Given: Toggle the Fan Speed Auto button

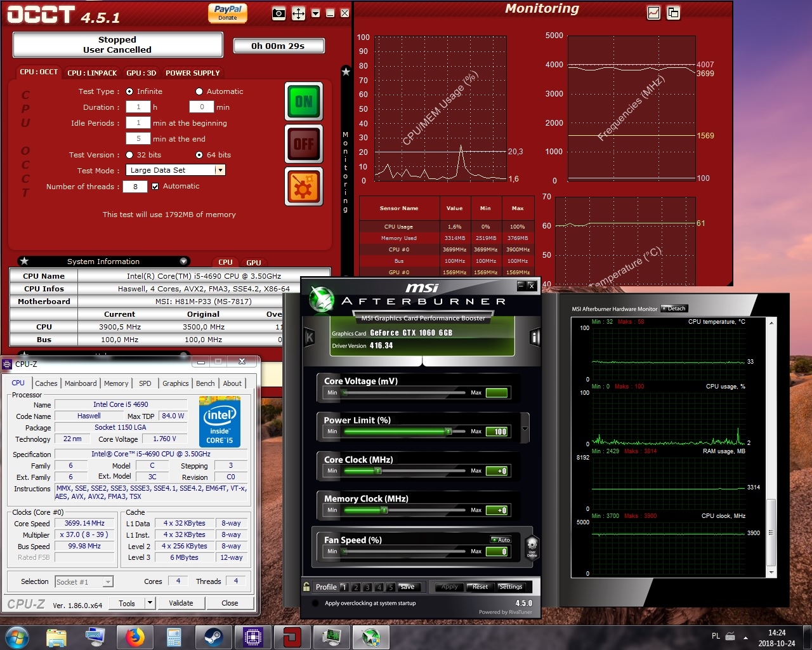Looking at the screenshot, I should [x=501, y=540].
